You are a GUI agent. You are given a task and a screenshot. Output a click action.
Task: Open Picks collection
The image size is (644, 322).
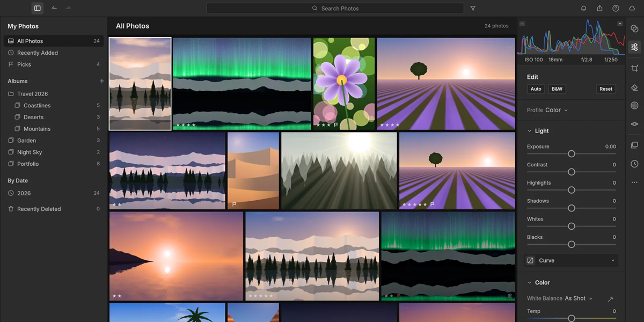[54, 64]
